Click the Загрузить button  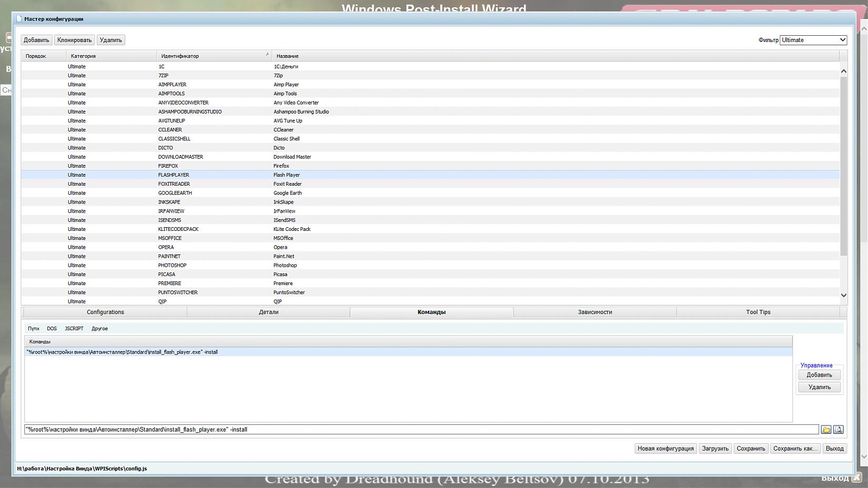click(715, 449)
